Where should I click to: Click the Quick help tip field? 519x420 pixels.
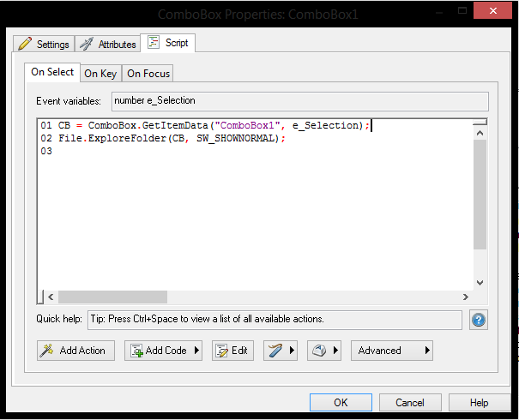275,320
